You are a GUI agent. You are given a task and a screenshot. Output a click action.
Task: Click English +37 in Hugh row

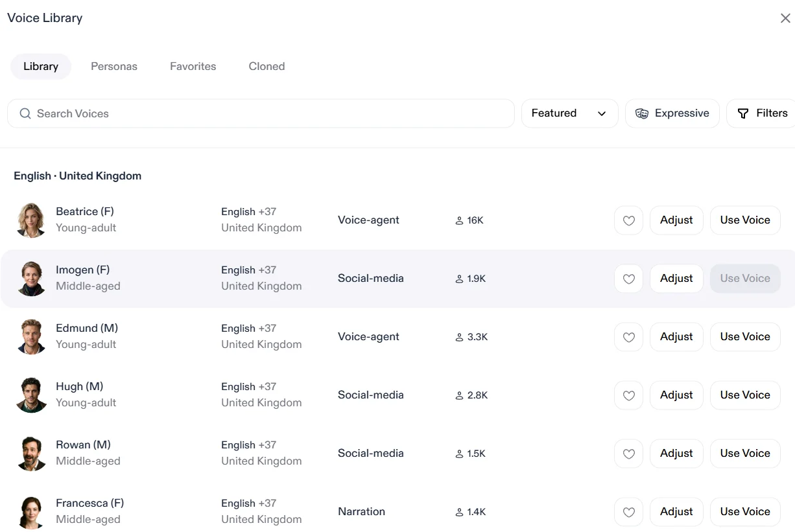coord(249,387)
